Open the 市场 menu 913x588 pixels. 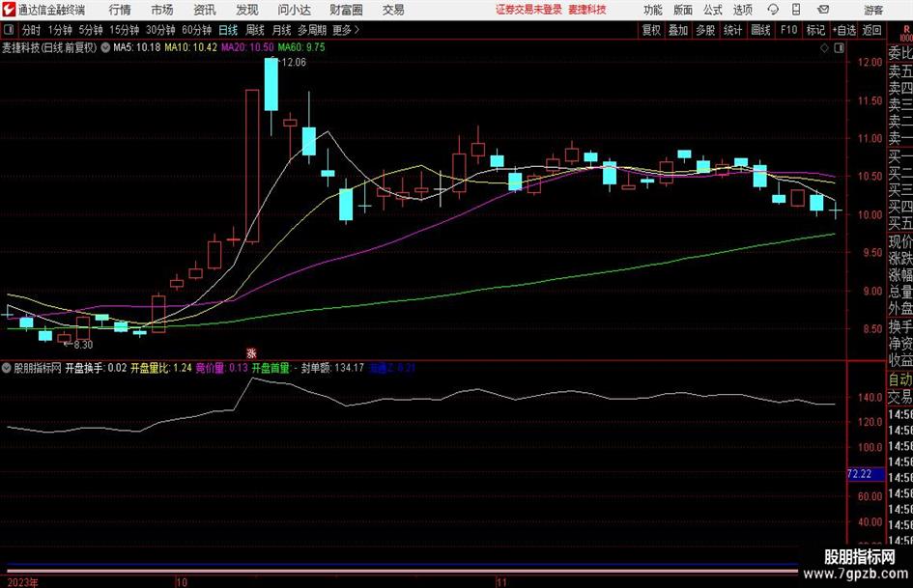tap(162, 10)
